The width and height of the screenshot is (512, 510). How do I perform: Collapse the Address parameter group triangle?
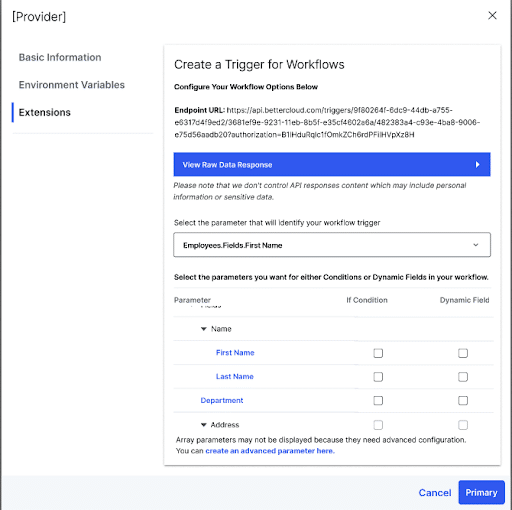204,425
